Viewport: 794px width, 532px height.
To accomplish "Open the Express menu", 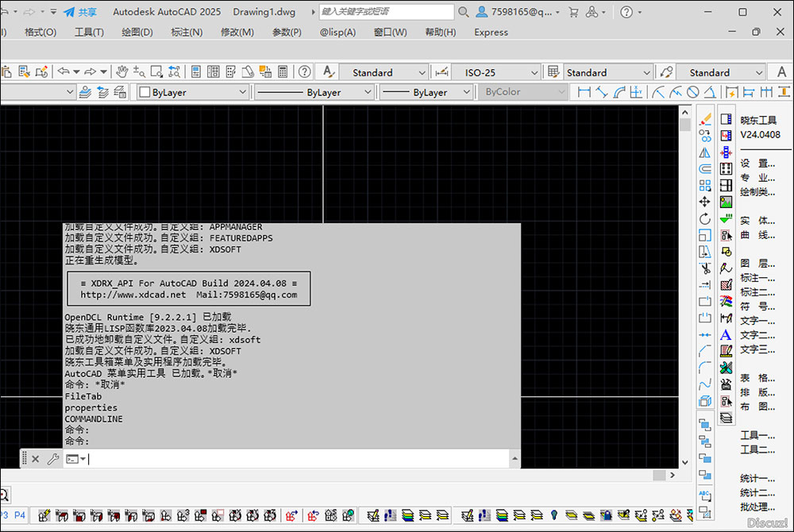I will click(x=491, y=32).
